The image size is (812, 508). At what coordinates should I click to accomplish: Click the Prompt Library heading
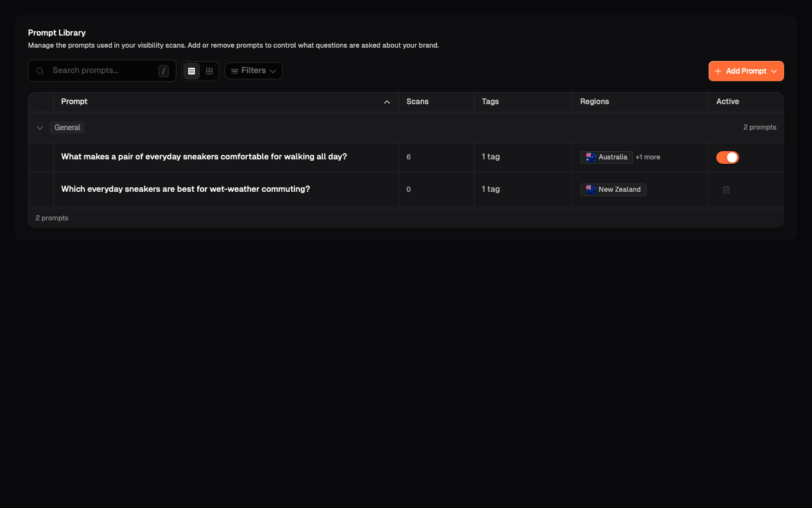57,32
